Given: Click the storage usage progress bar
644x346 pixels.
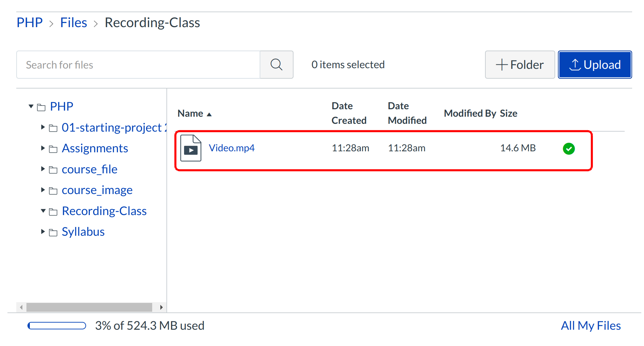Looking at the screenshot, I should tap(57, 325).
